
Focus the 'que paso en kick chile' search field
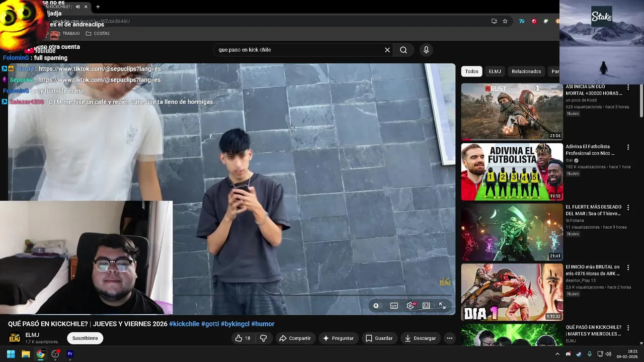tap(299, 50)
